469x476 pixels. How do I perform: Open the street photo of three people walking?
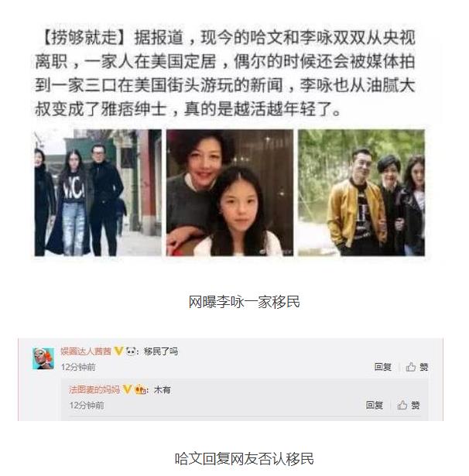click(98, 193)
